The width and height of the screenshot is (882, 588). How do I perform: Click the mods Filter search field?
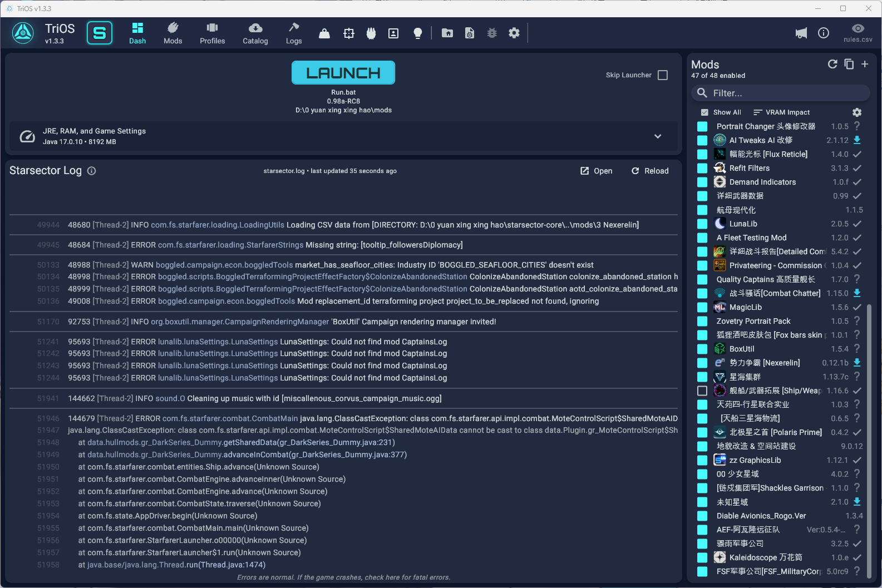click(785, 93)
